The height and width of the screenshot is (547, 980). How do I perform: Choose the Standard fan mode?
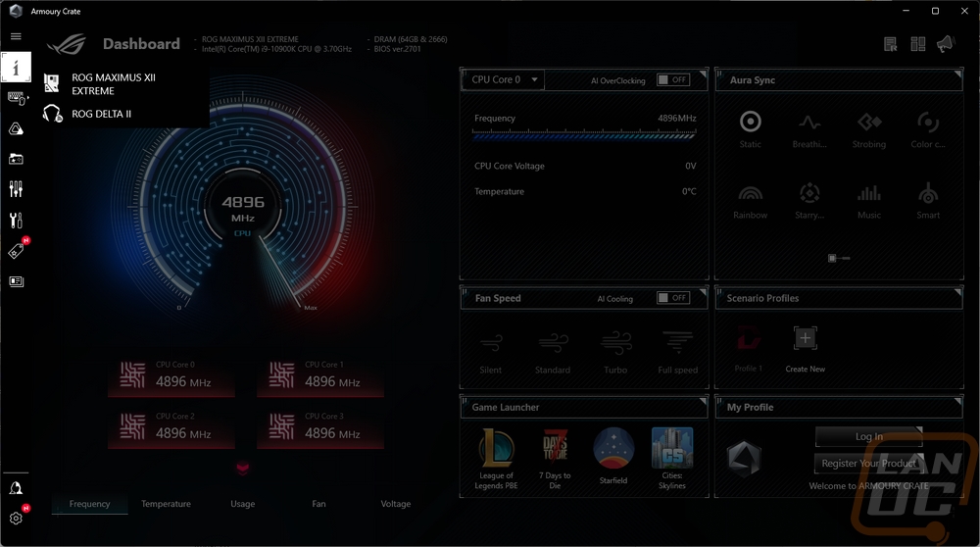pos(553,353)
